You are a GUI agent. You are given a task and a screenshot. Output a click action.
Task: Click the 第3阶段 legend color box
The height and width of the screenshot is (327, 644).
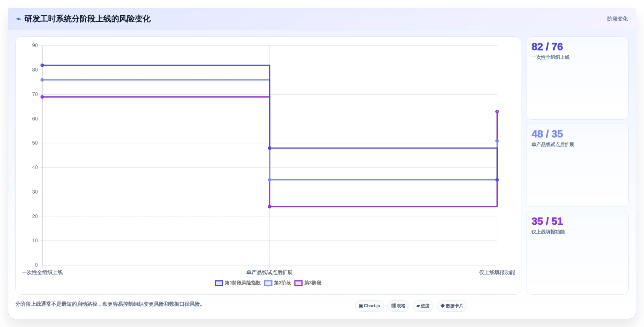point(299,283)
